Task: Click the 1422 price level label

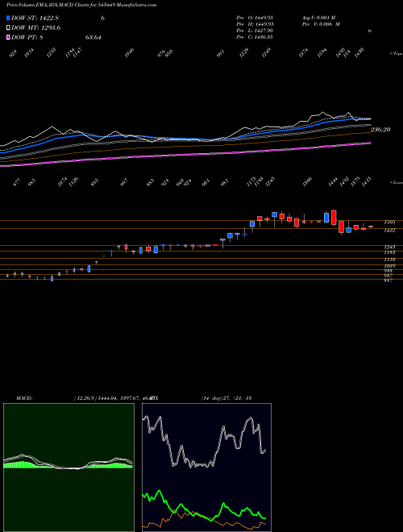Action: tap(389, 231)
